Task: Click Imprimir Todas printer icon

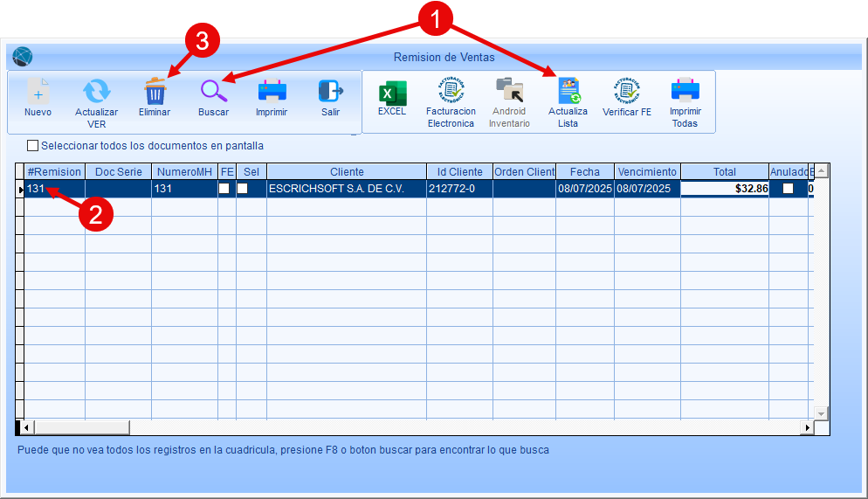Action: [x=685, y=91]
